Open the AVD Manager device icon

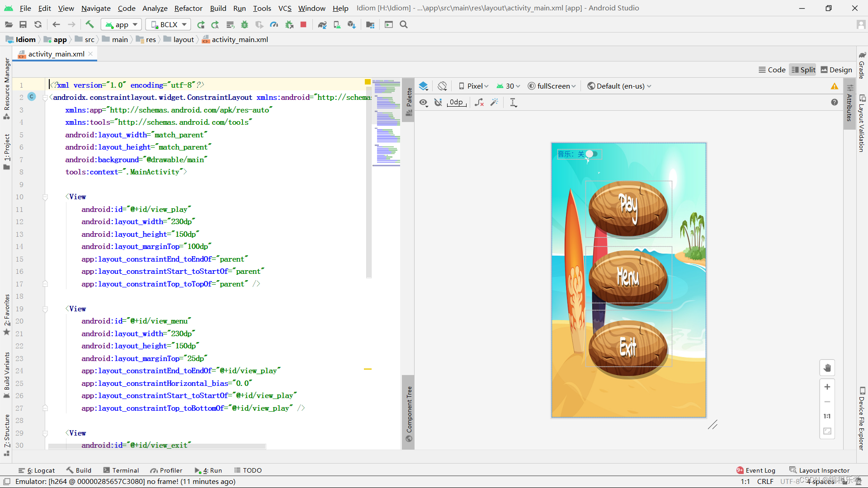coord(337,24)
